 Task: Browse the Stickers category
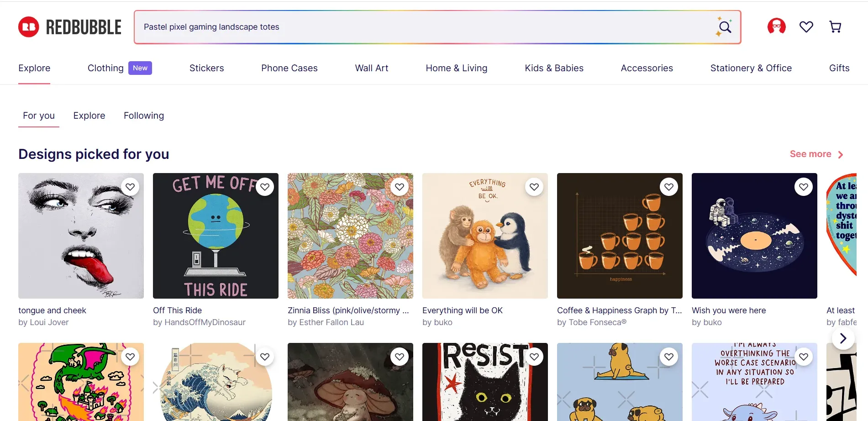coord(206,68)
